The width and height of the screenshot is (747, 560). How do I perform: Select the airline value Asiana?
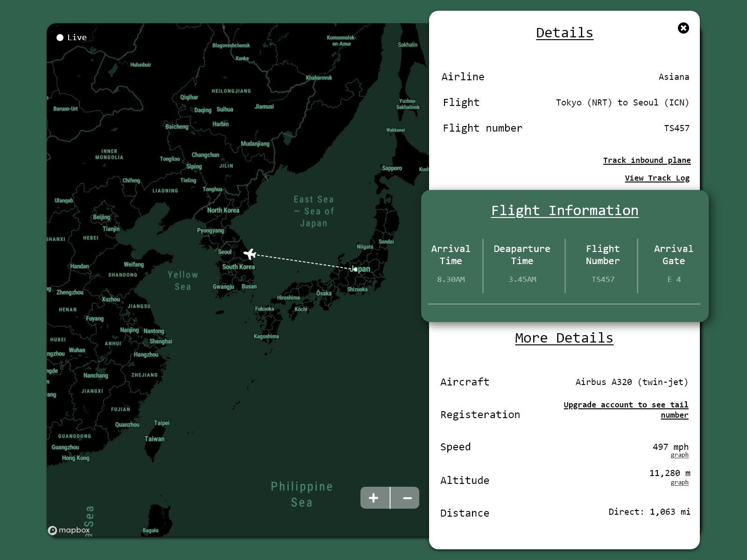674,77
